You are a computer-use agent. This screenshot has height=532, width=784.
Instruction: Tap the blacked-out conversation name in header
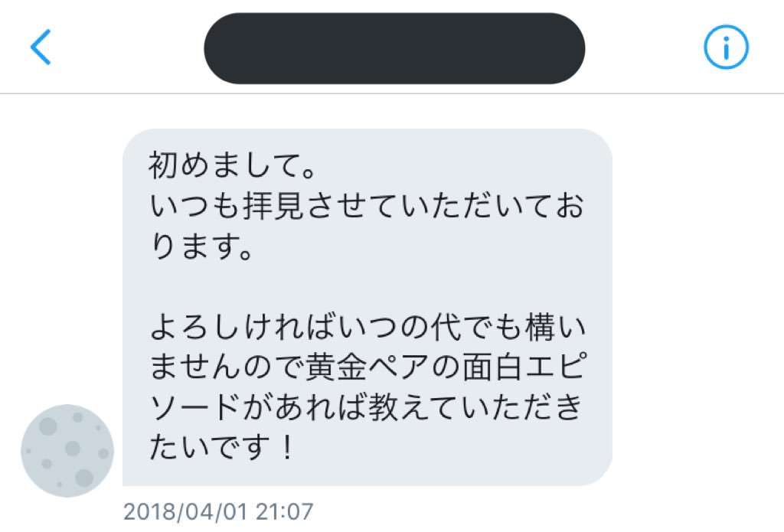pos(394,48)
